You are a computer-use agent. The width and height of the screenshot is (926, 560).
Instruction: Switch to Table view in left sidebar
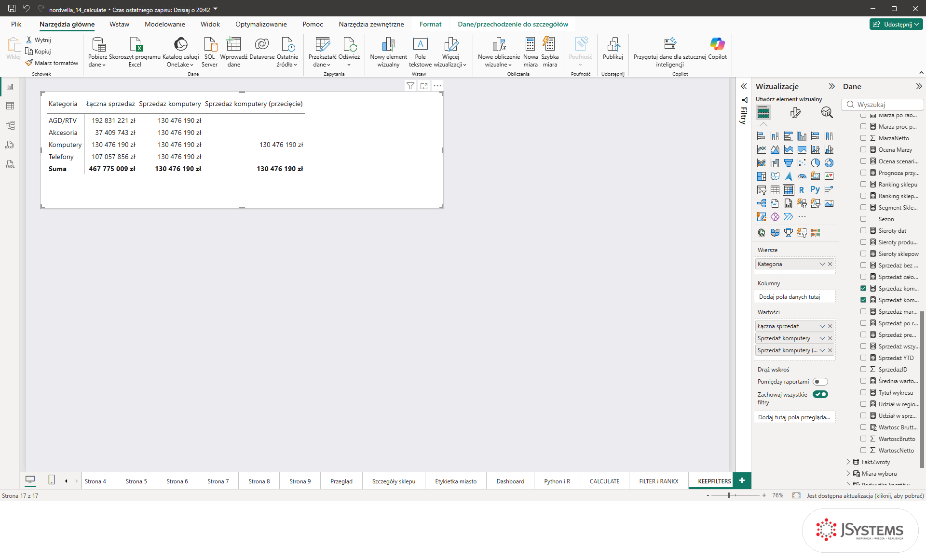coord(10,106)
